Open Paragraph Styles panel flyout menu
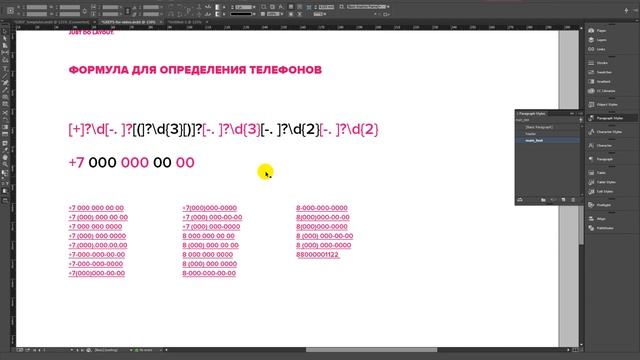This screenshot has width=640, height=360. click(x=580, y=113)
